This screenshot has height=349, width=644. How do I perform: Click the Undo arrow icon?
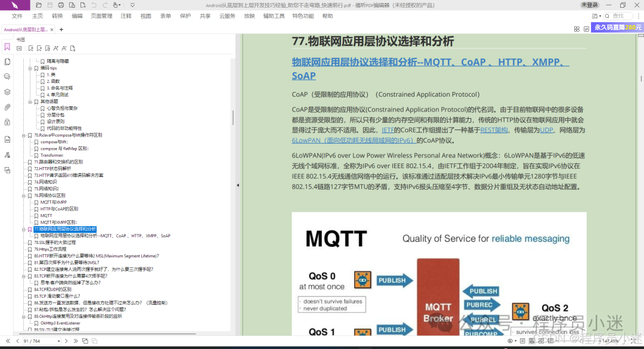coord(94,5)
